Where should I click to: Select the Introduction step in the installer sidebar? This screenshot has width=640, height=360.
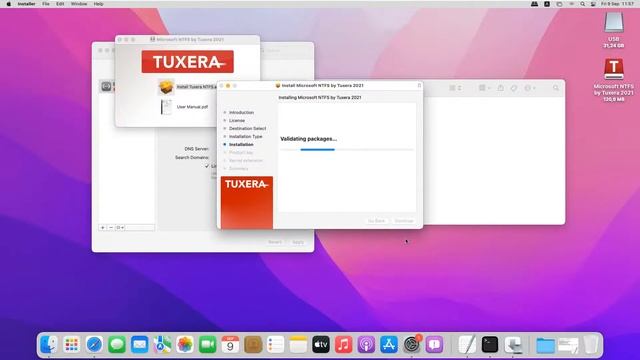(x=241, y=112)
